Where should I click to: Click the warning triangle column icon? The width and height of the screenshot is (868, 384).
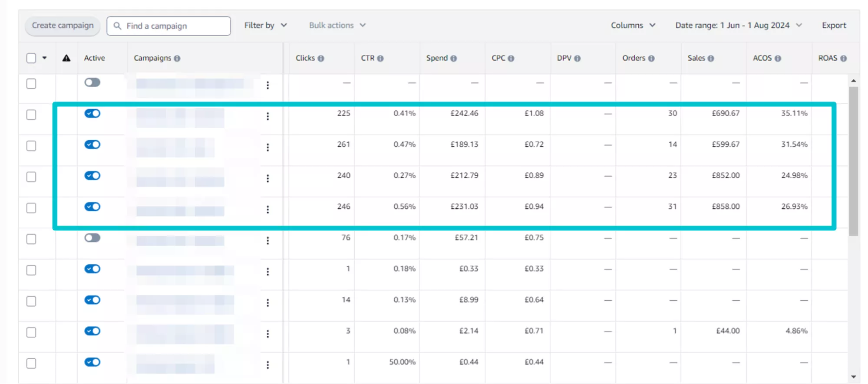(x=66, y=58)
